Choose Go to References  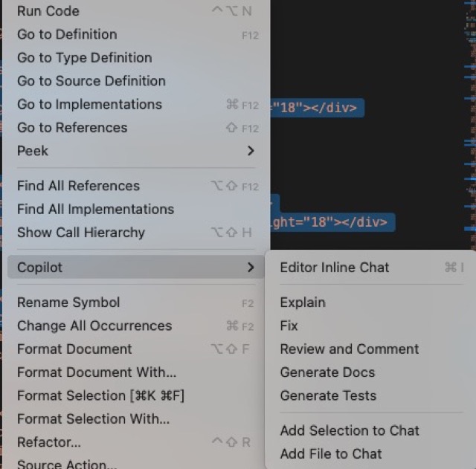coord(135,128)
